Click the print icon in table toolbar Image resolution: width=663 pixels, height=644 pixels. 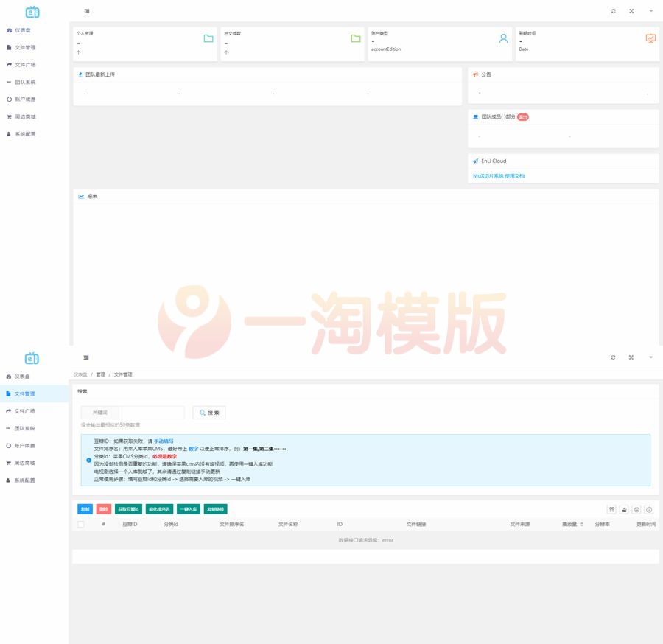click(x=636, y=510)
